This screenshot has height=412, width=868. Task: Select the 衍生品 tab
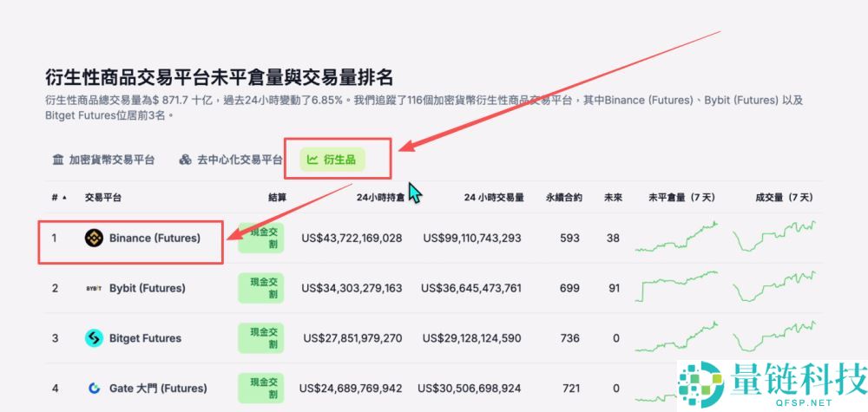(x=332, y=160)
